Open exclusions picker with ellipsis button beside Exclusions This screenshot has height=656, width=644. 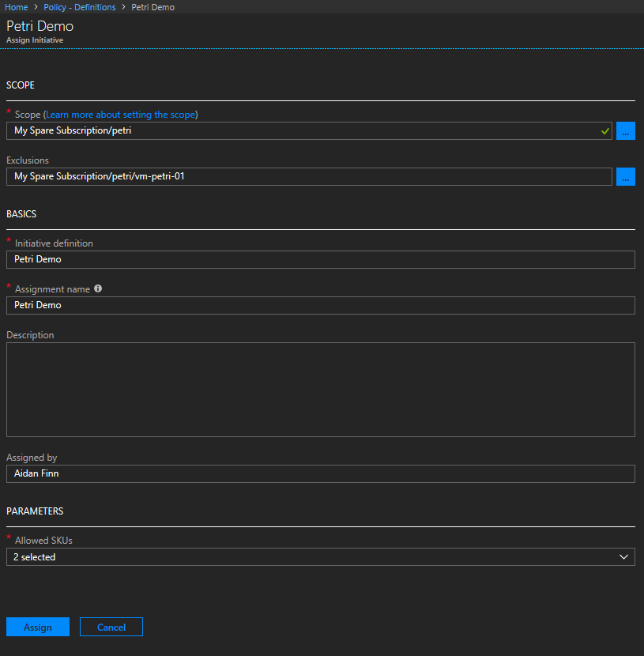626,176
